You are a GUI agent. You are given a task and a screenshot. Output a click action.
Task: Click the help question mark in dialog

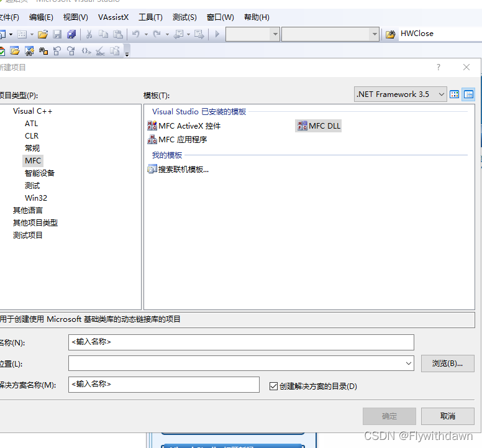point(439,67)
